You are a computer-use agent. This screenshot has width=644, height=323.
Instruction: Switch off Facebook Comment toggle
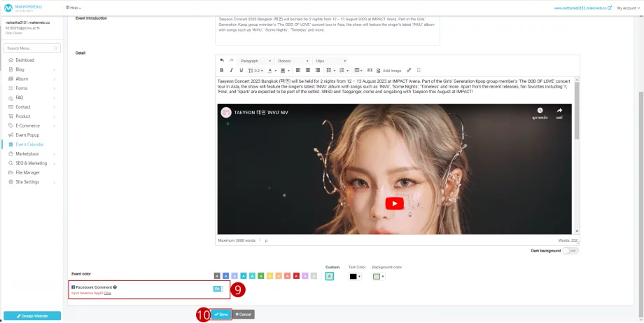218,289
